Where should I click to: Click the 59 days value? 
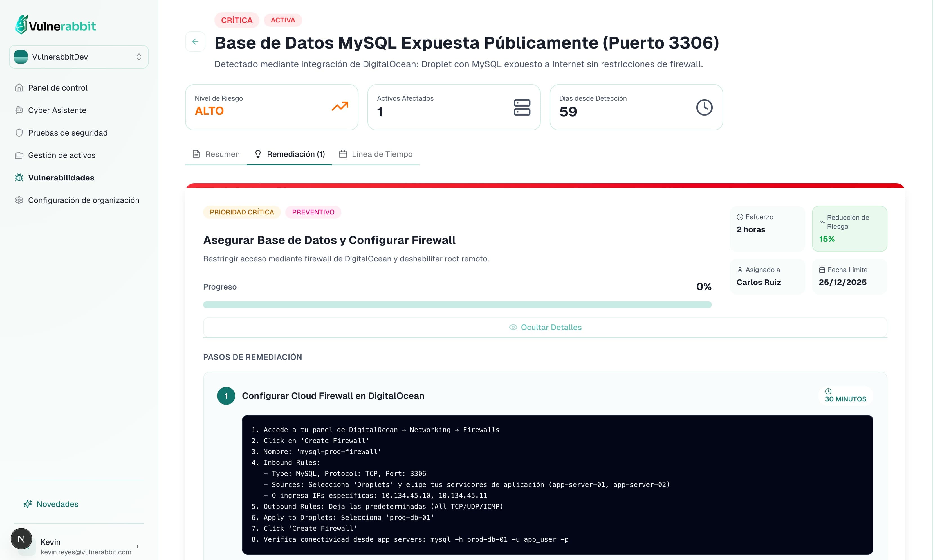(x=568, y=112)
